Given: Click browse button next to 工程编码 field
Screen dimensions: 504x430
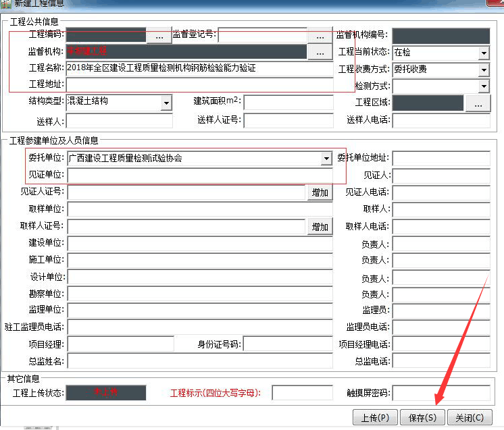Looking at the screenshot, I should [x=159, y=36].
